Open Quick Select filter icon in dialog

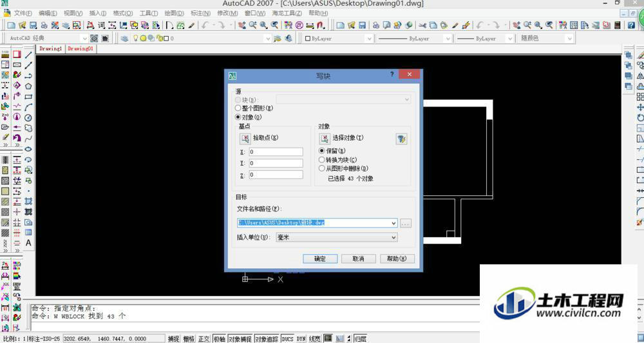pos(401,139)
